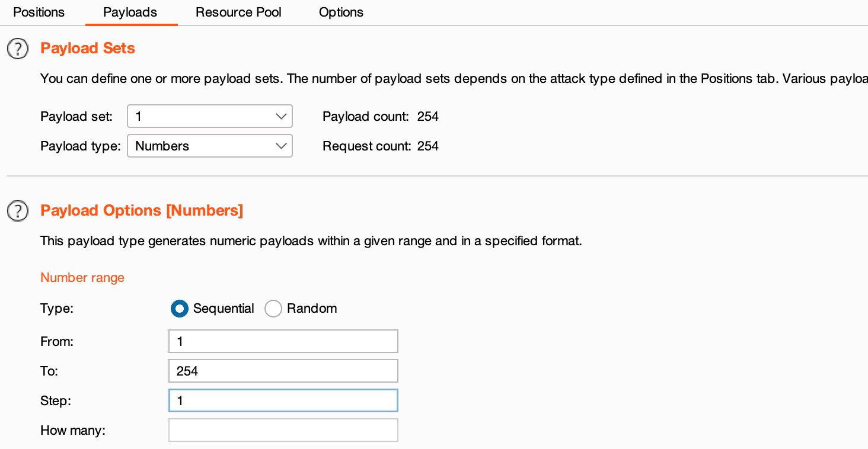
Task: Select the Payloads tab
Action: click(130, 12)
